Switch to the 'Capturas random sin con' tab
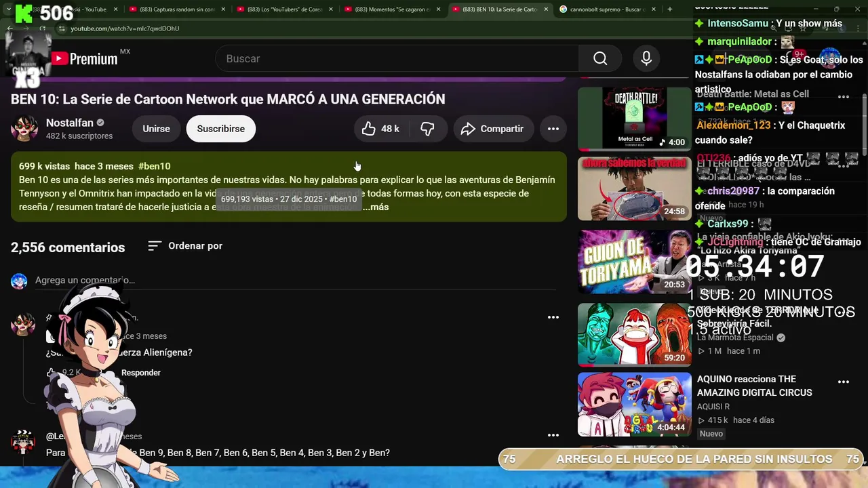 pos(176,9)
